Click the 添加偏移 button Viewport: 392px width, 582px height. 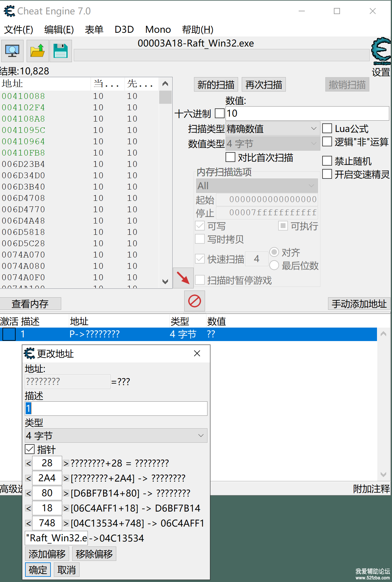47,554
